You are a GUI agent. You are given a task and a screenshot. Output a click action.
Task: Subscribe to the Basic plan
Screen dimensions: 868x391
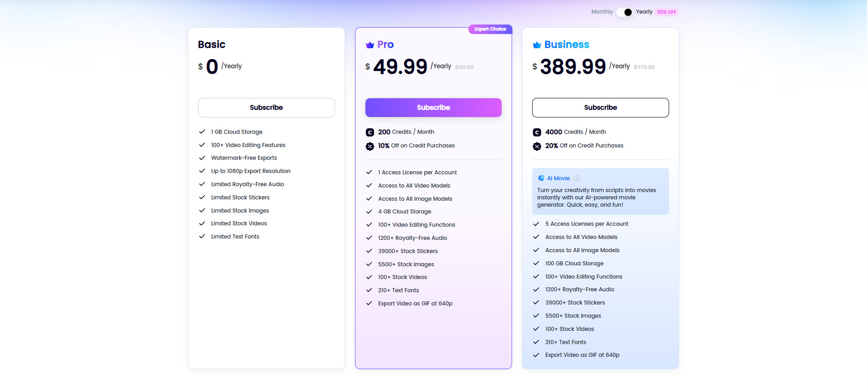266,107
